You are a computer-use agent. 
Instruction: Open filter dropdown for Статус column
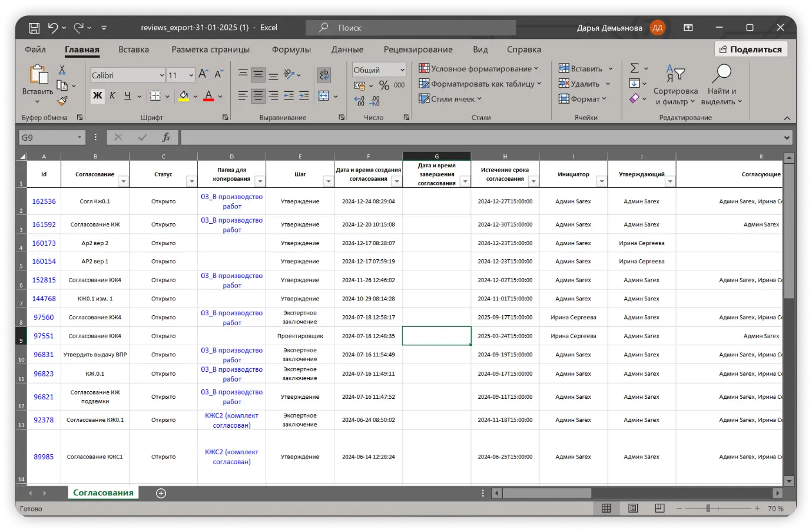point(191,181)
